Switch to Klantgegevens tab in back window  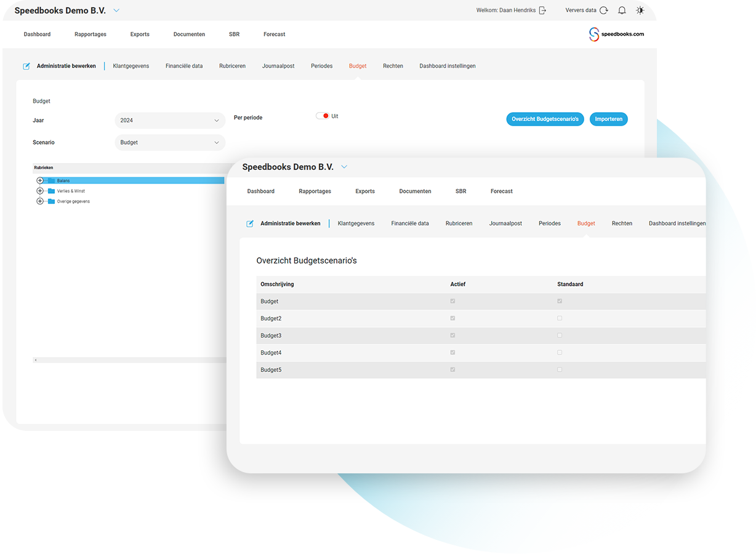pos(131,66)
